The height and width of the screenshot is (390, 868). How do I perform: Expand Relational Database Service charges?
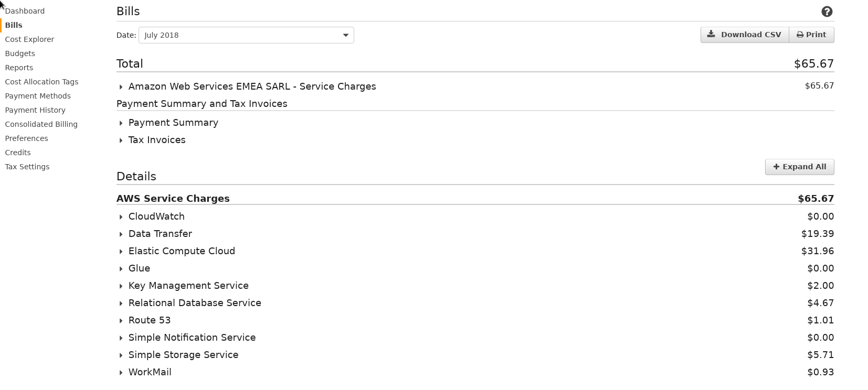189,303
